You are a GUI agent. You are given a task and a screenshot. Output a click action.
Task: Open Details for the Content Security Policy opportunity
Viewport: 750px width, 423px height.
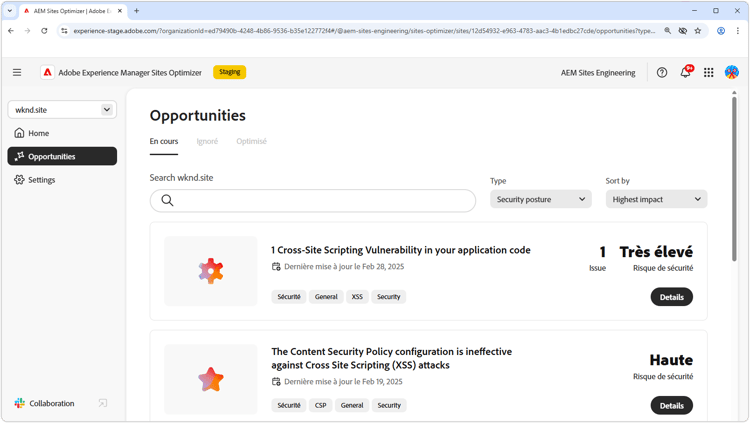(x=672, y=405)
